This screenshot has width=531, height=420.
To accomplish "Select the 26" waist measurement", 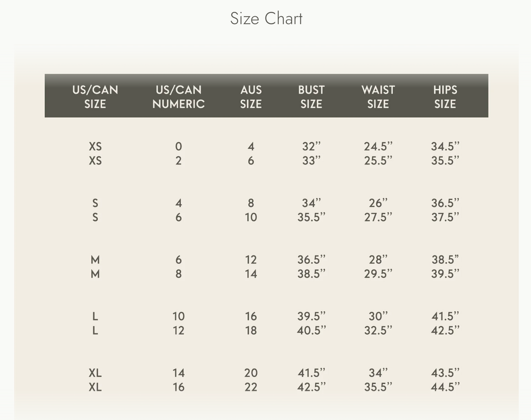I will [x=378, y=203].
